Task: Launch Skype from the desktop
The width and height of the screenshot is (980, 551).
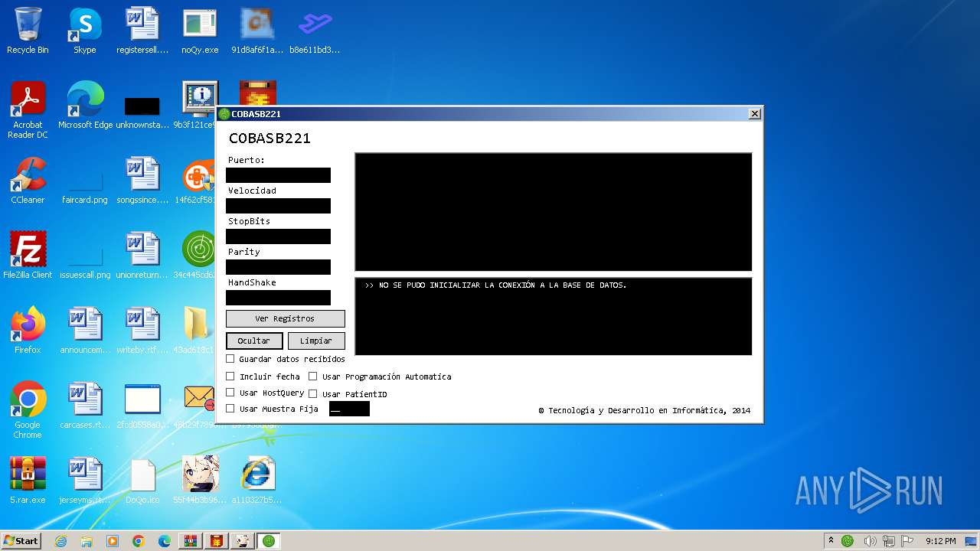Action: (84, 31)
